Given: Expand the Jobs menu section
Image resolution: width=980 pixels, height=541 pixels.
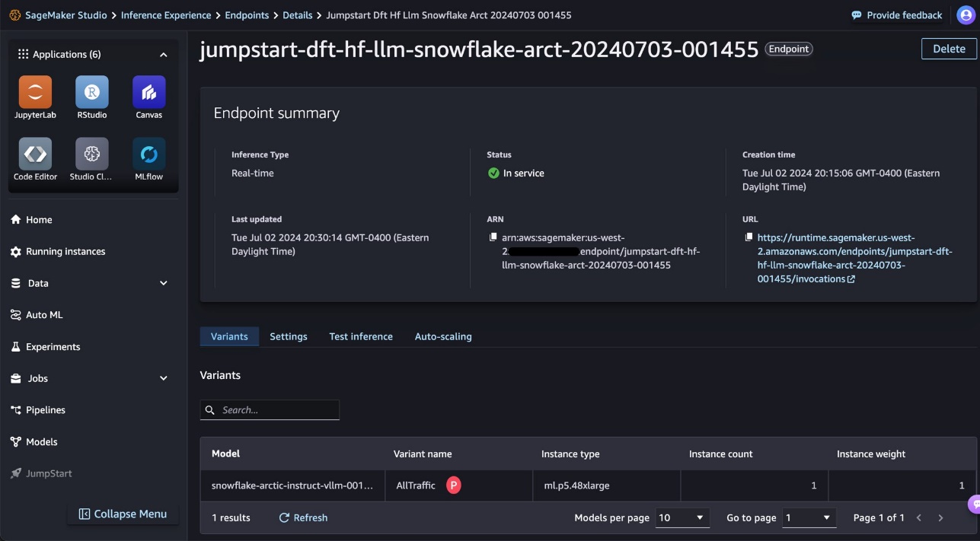Looking at the screenshot, I should click(163, 378).
